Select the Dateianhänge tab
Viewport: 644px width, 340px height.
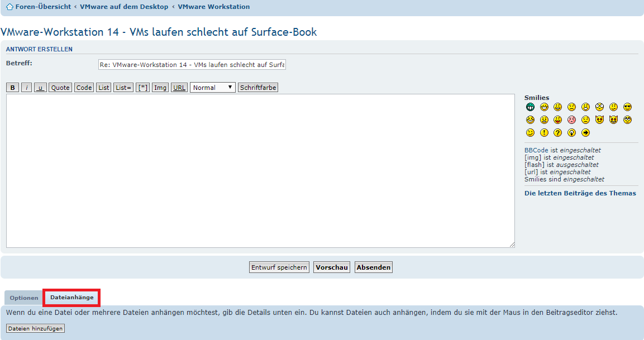click(71, 298)
